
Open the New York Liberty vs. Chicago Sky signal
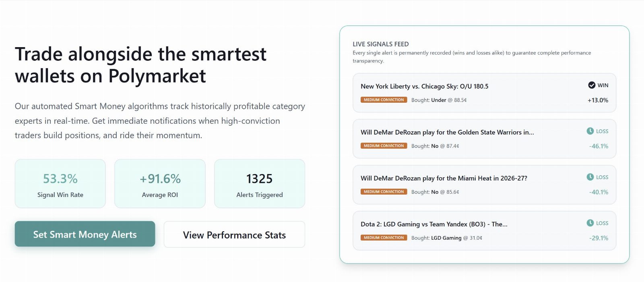(x=484, y=93)
